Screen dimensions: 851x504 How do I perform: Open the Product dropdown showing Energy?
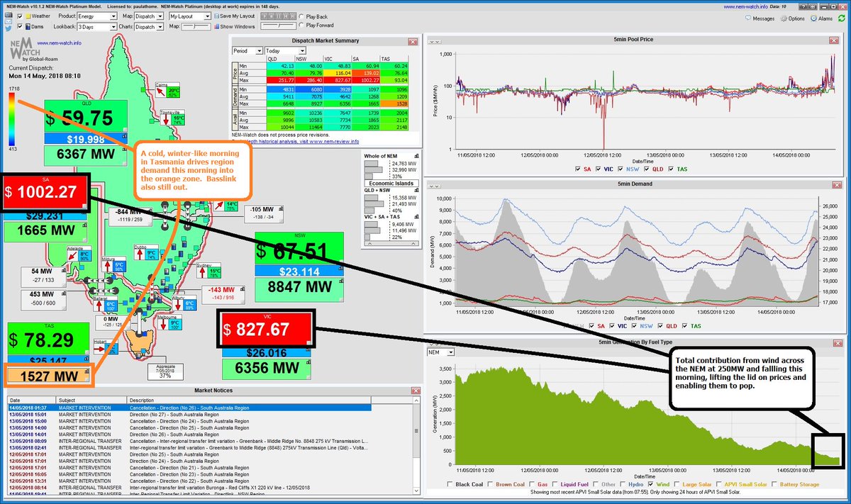[99, 16]
